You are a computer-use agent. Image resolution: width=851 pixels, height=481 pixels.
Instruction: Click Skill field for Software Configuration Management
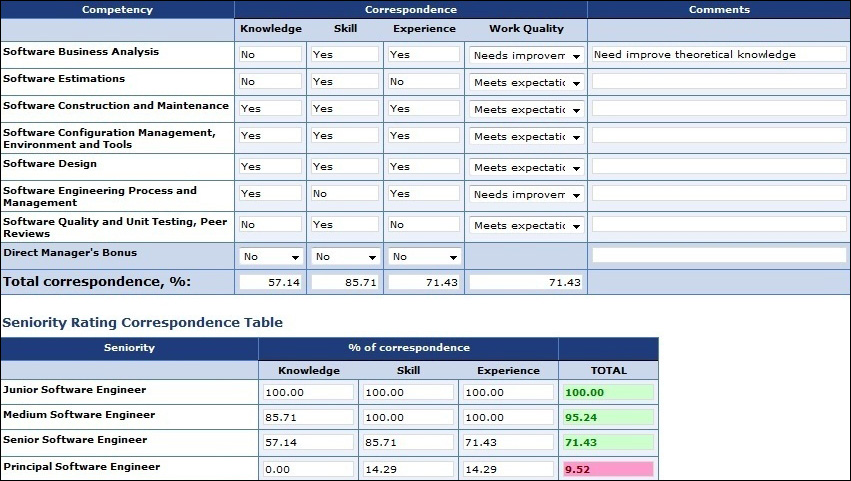345,136
